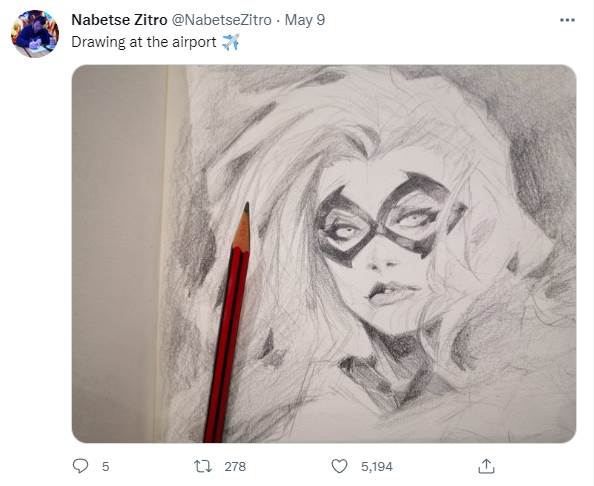Click the airplane emoji in the tweet

pyautogui.click(x=230, y=42)
